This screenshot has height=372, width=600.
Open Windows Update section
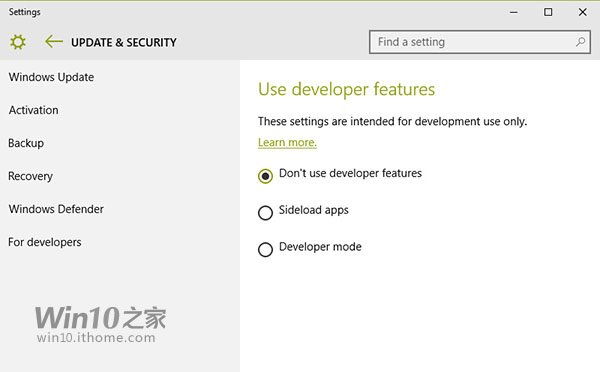tap(51, 77)
